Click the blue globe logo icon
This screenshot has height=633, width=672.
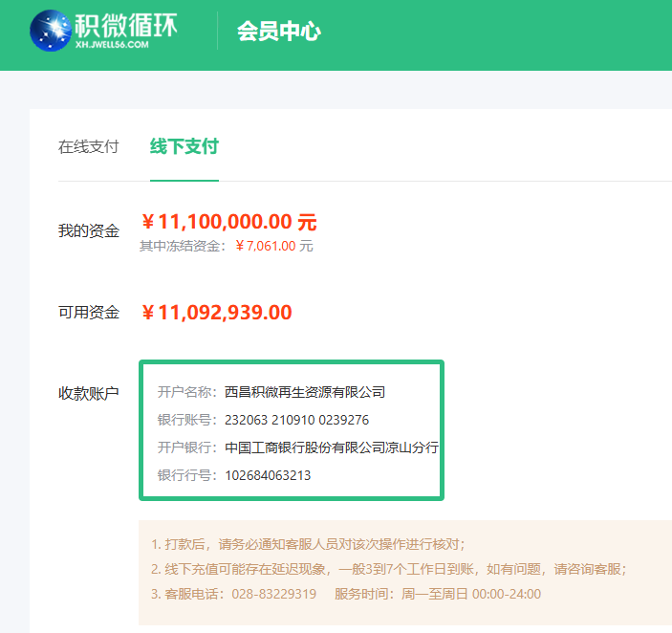(50, 31)
